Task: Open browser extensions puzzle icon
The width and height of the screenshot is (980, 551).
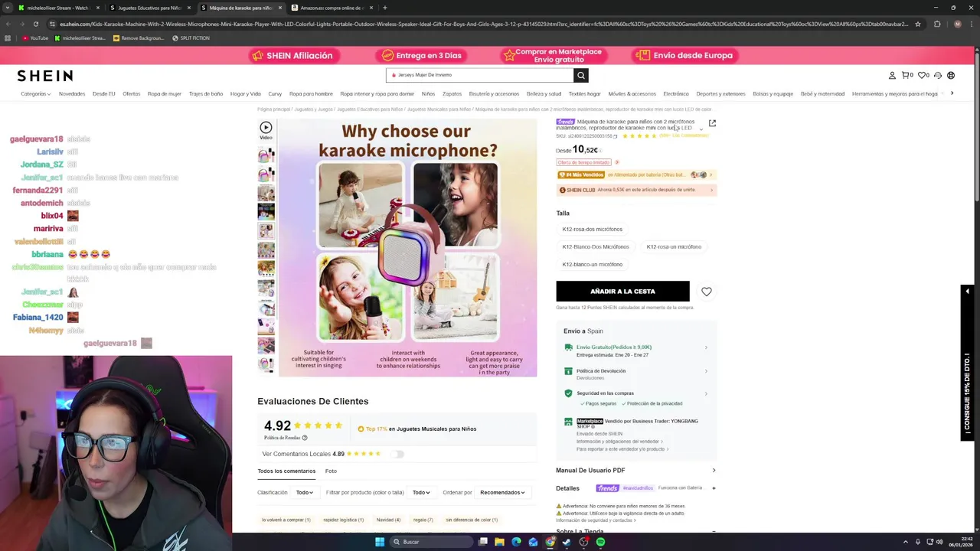Action: pos(937,24)
